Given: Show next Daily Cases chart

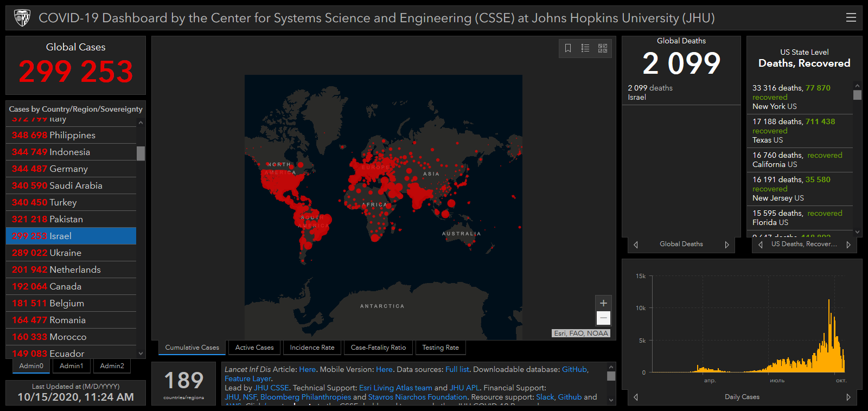Looking at the screenshot, I should coord(848,397).
